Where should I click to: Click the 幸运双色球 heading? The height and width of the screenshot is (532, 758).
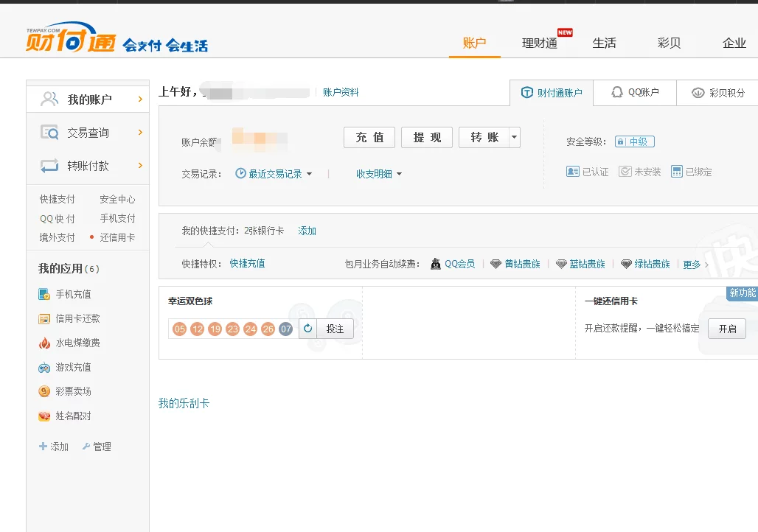pyautogui.click(x=190, y=301)
